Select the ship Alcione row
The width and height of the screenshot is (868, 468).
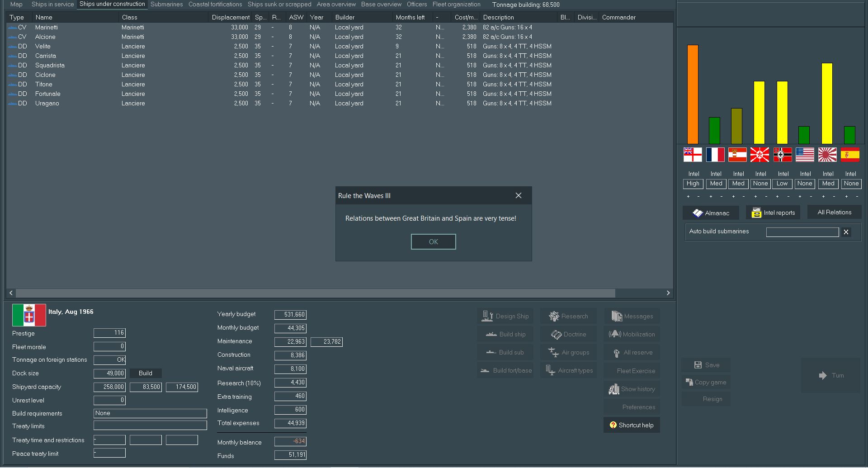[339, 37]
